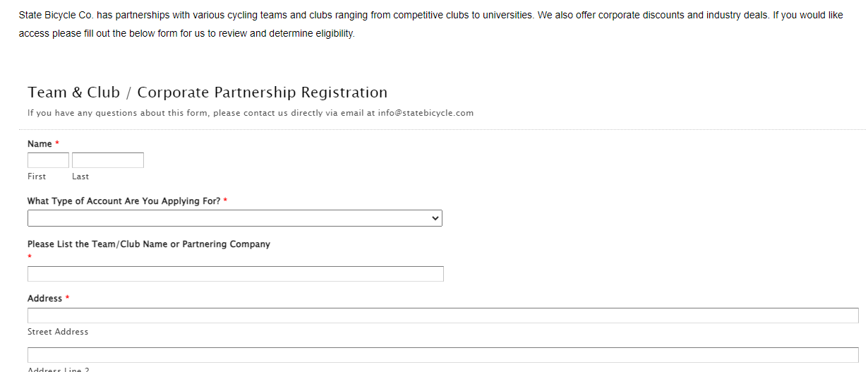
Task: Select the Address Line 2 input field
Action: point(442,355)
